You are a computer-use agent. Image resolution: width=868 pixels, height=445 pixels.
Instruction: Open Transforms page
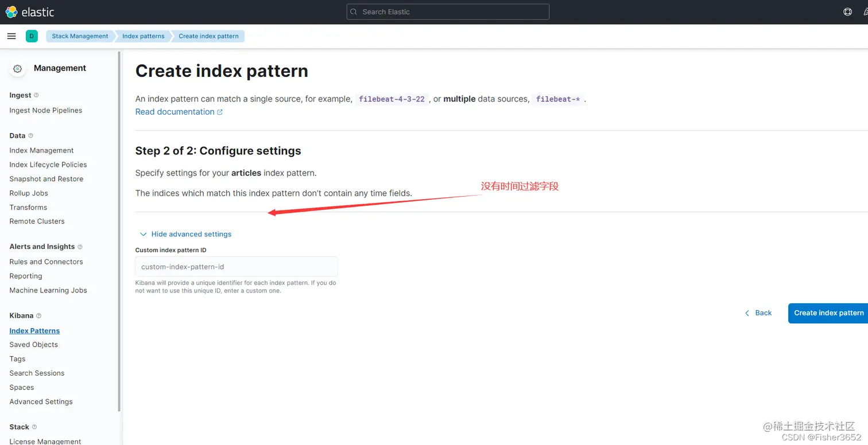(x=28, y=208)
